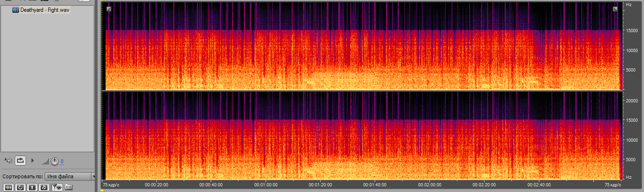The image size is (644, 192).
Task: Show audio files with the waveform filter button
Action: coord(9,187)
